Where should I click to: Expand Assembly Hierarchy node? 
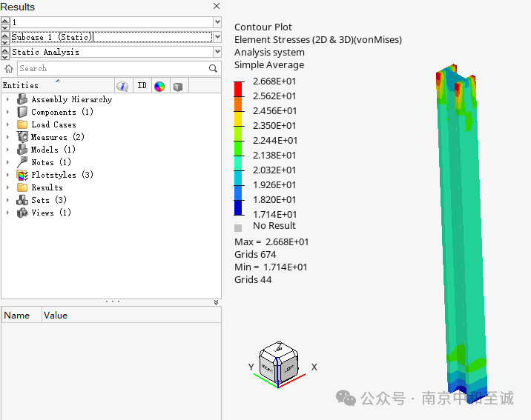coord(8,99)
